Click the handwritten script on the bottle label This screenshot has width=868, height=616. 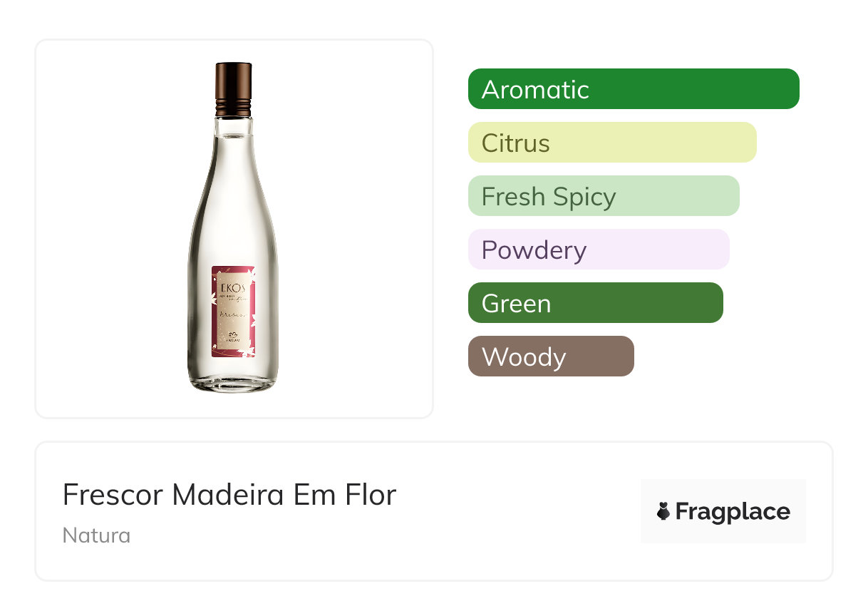pyautogui.click(x=231, y=314)
